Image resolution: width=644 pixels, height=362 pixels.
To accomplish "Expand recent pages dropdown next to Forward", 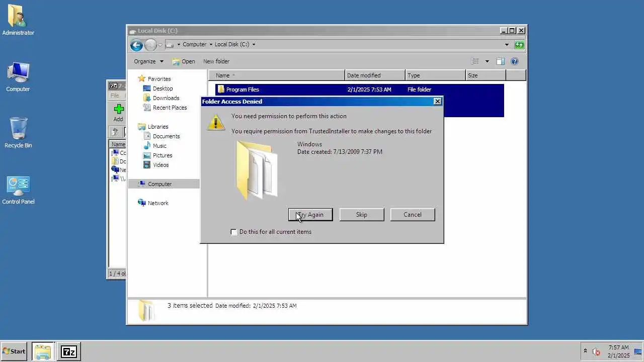I will coord(160,45).
